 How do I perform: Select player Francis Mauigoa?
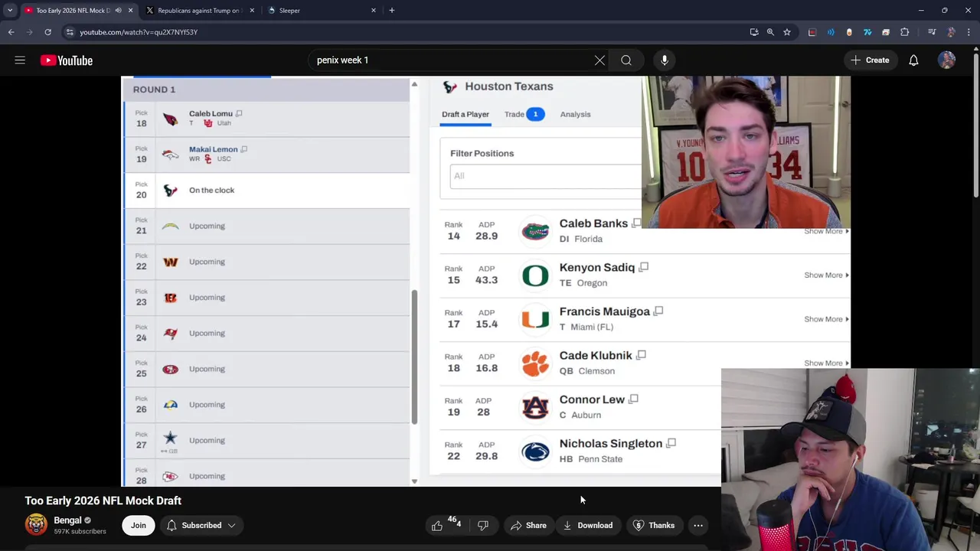click(x=605, y=311)
